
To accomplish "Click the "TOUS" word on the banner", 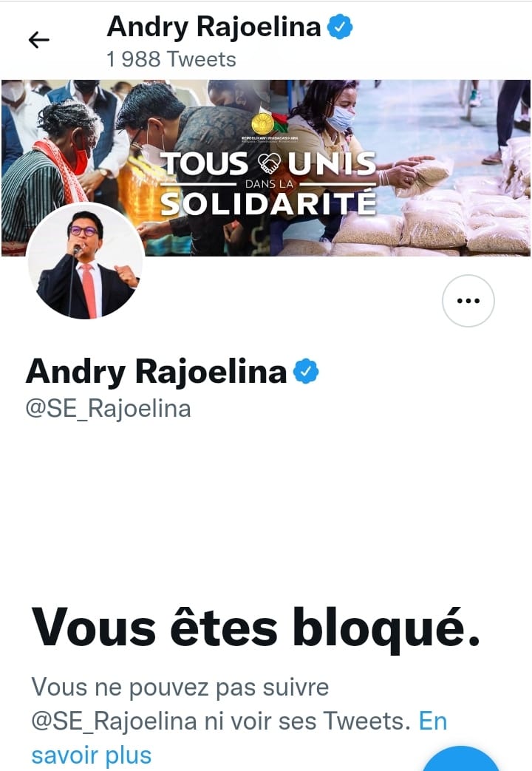I will [205, 164].
